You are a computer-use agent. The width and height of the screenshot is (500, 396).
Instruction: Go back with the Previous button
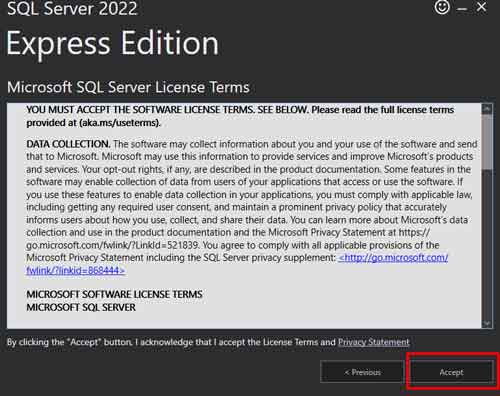click(x=362, y=372)
